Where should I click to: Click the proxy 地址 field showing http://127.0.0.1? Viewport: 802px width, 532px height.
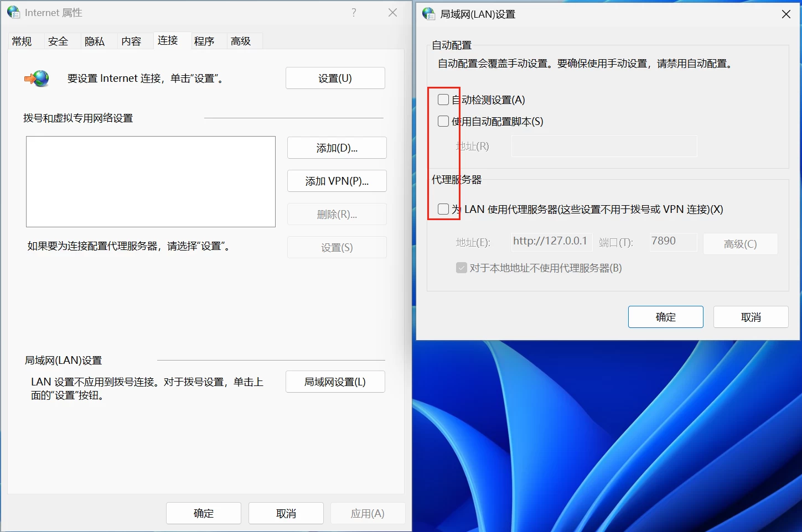point(551,242)
